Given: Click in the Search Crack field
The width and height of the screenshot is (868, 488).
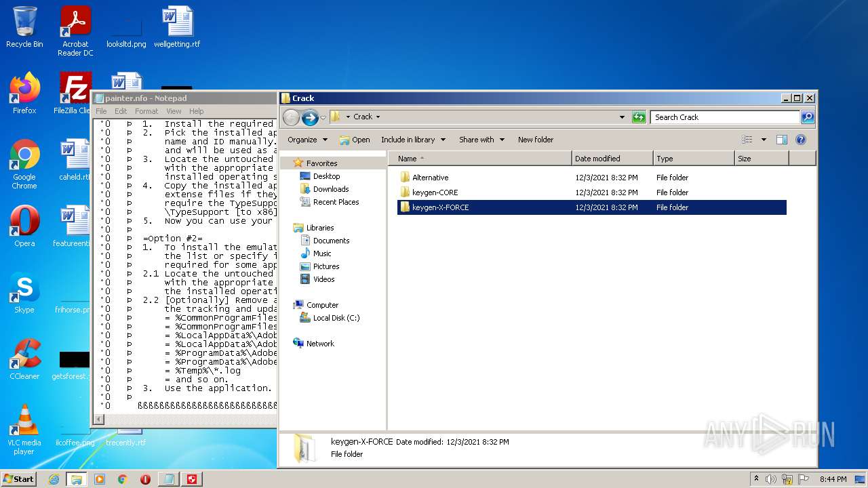Looking at the screenshot, I should pyautogui.click(x=725, y=117).
